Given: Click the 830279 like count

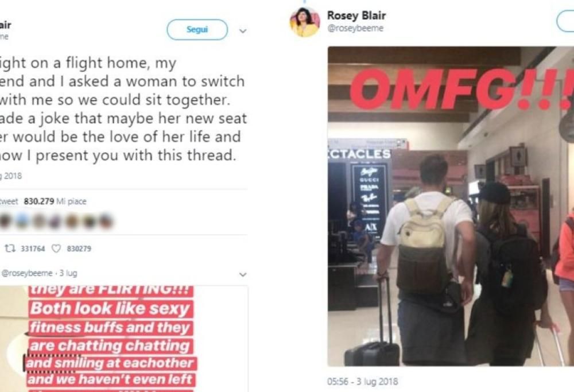Looking at the screenshot, I should (79, 249).
